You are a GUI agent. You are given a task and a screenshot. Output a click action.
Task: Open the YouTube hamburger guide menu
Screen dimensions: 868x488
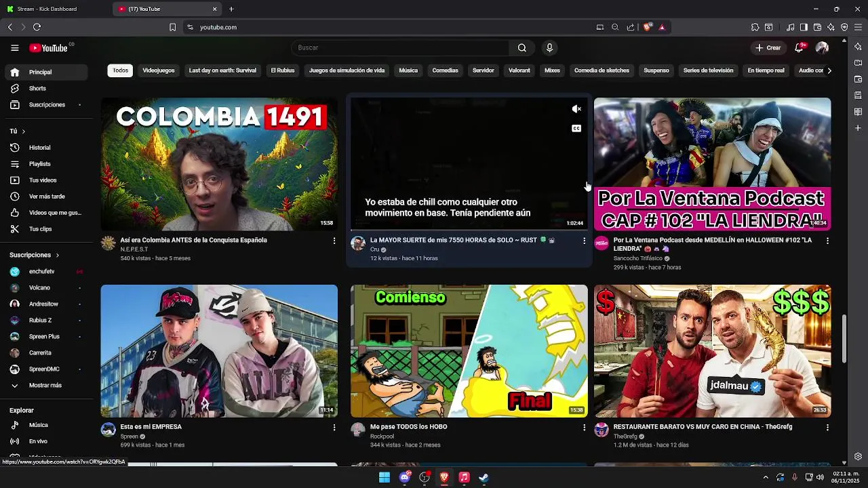pyautogui.click(x=14, y=47)
